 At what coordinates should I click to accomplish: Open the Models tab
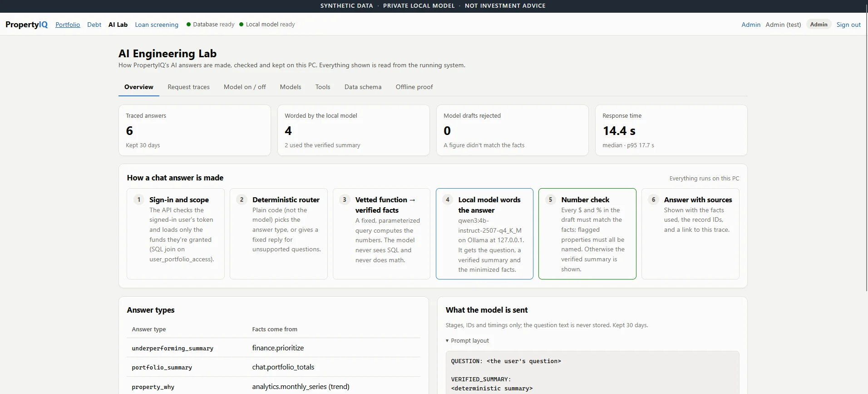[291, 87]
